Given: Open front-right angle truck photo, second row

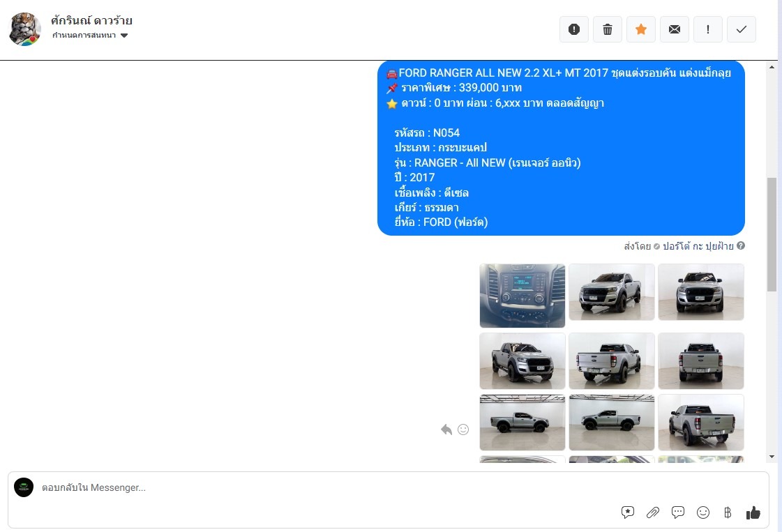Looking at the screenshot, I should point(522,361).
